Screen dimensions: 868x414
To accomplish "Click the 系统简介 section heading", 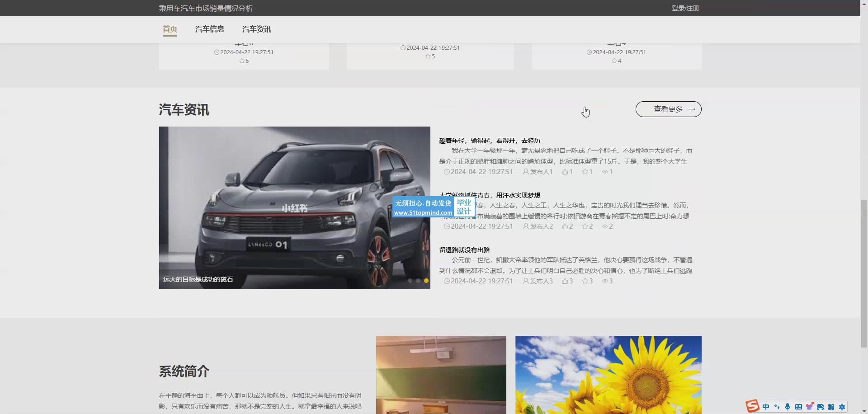I will [184, 372].
